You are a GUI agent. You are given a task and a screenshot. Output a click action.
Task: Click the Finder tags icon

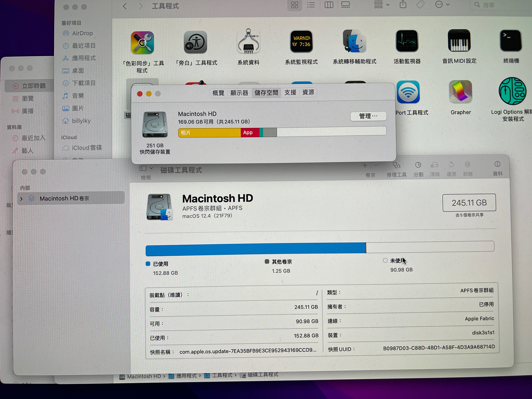(x=420, y=4)
